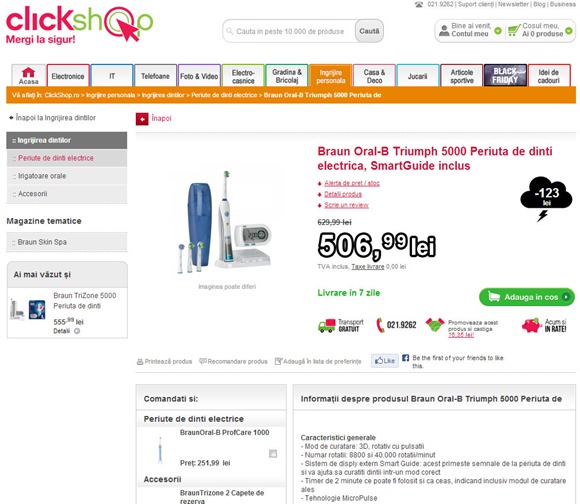The image size is (580, 504).
Task: Click the handshake promote product icon
Action: tap(435, 325)
